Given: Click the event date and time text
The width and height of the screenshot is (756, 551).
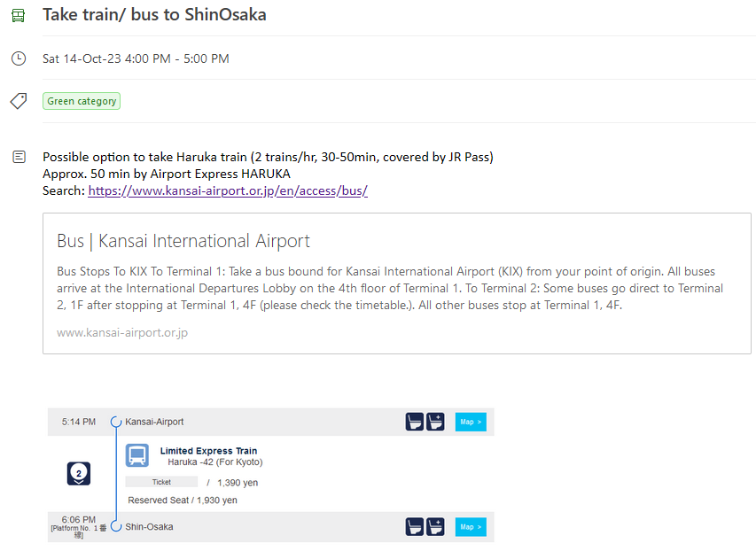Looking at the screenshot, I should pyautogui.click(x=136, y=58).
